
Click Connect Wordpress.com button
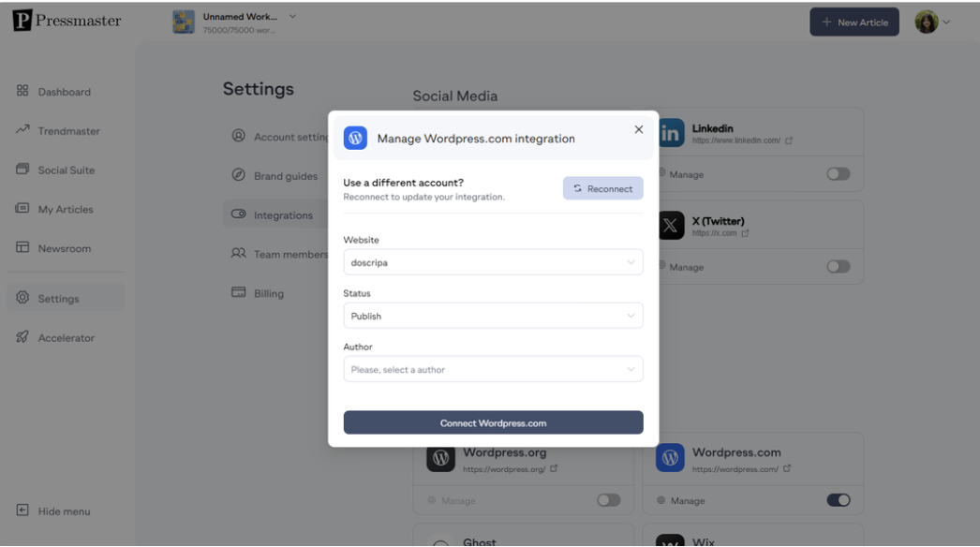493,422
